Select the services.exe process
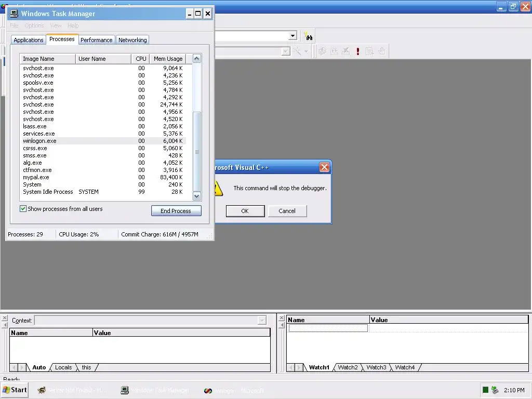This screenshot has width=532, height=399. 103,134
